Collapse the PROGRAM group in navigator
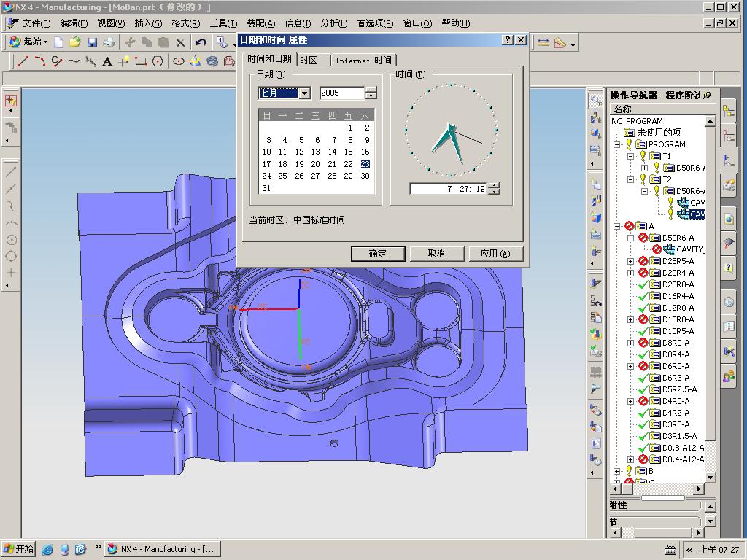Screen dimensions: 747x560 [x=617, y=144]
